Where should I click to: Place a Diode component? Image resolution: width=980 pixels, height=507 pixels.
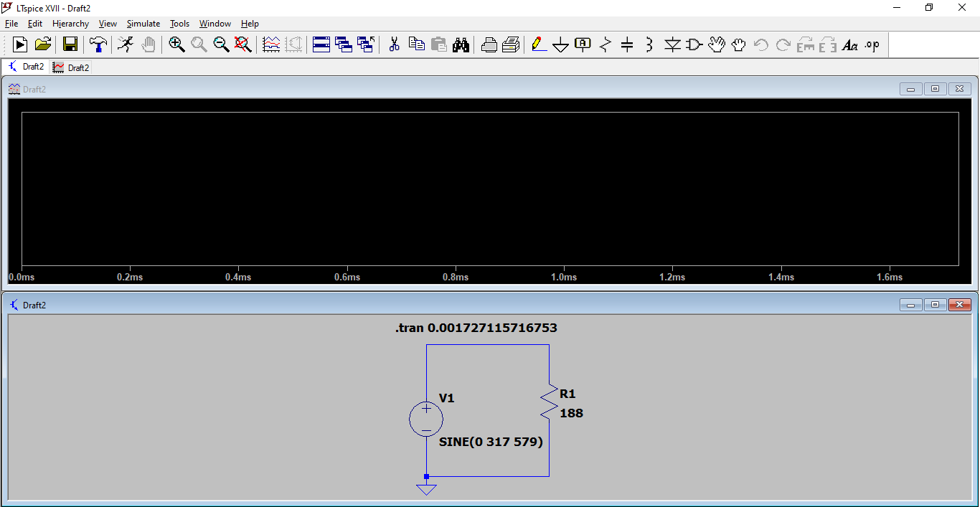(672, 44)
